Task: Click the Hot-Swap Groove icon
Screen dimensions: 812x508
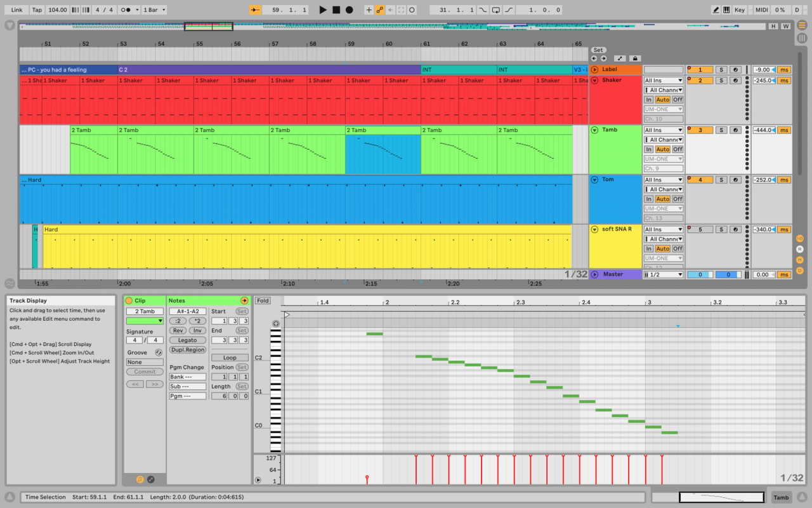Action: [159, 352]
